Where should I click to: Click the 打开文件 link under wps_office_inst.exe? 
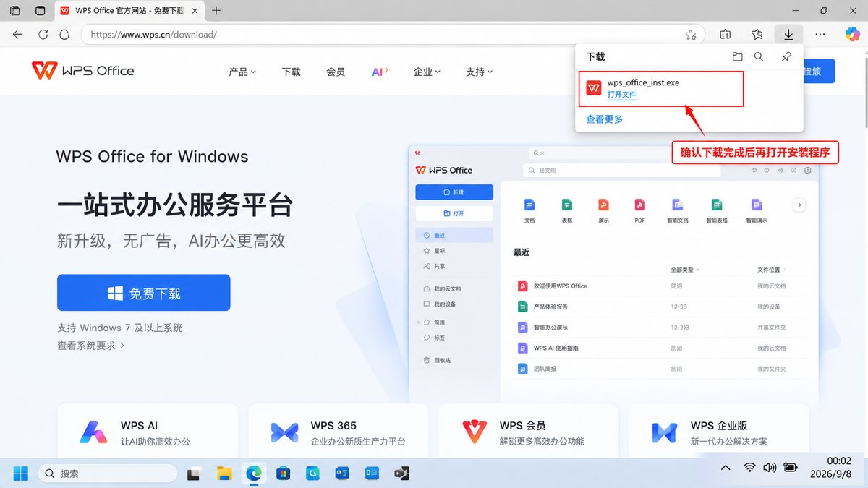point(622,95)
